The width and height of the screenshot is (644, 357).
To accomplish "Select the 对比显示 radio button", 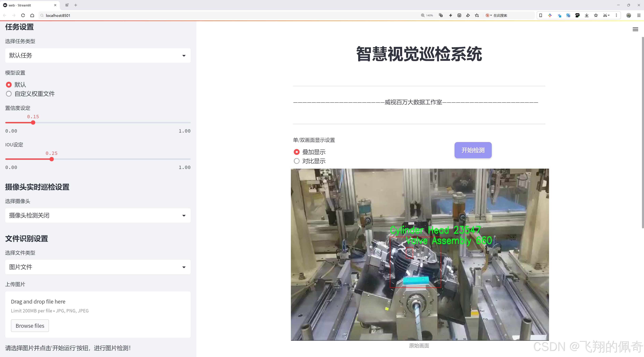I will 297,161.
